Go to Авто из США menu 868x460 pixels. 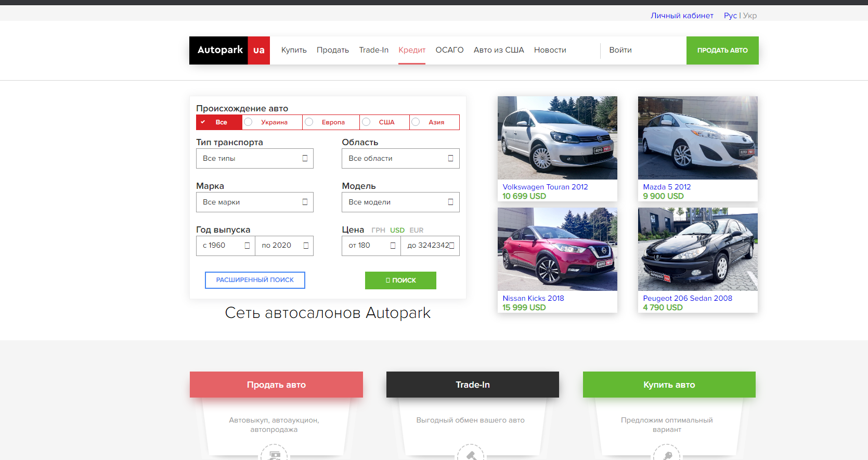(499, 50)
